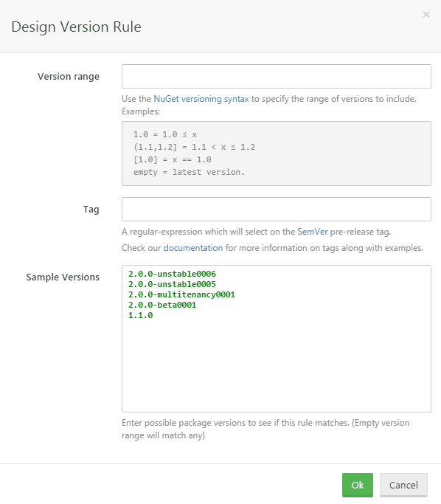Close the Design Version Rule dialog
441x504 pixels.
tap(426, 15)
